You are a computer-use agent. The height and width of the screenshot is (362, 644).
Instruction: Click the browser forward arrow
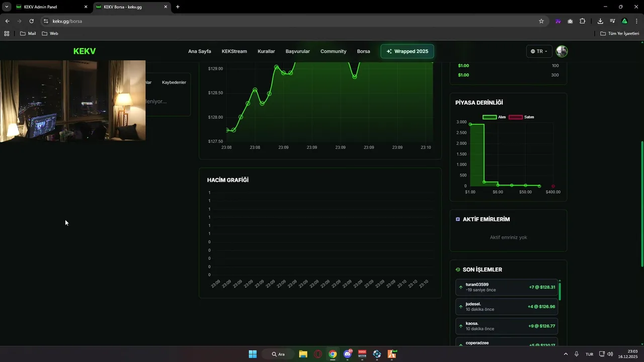pos(19,21)
